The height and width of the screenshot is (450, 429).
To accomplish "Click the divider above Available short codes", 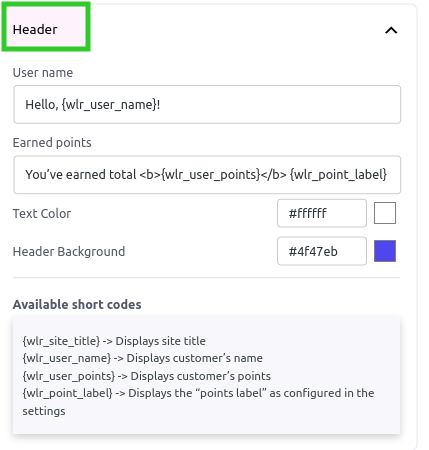I will tap(206, 277).
